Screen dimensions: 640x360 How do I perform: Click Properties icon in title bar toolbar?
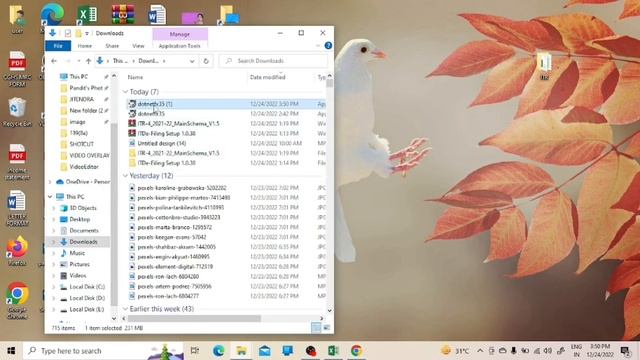click(68, 33)
